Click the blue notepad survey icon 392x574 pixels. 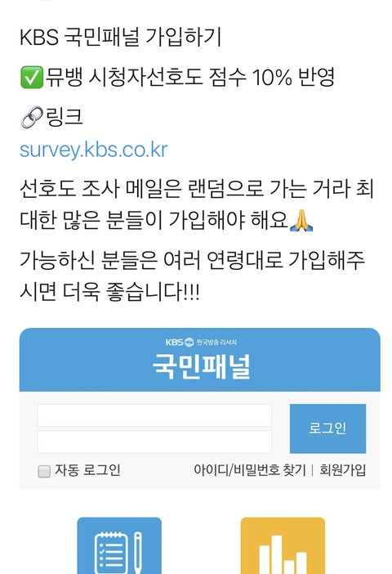tap(119, 545)
